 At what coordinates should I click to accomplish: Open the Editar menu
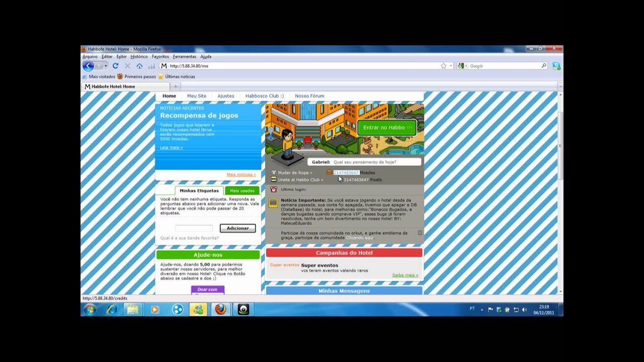(x=107, y=57)
